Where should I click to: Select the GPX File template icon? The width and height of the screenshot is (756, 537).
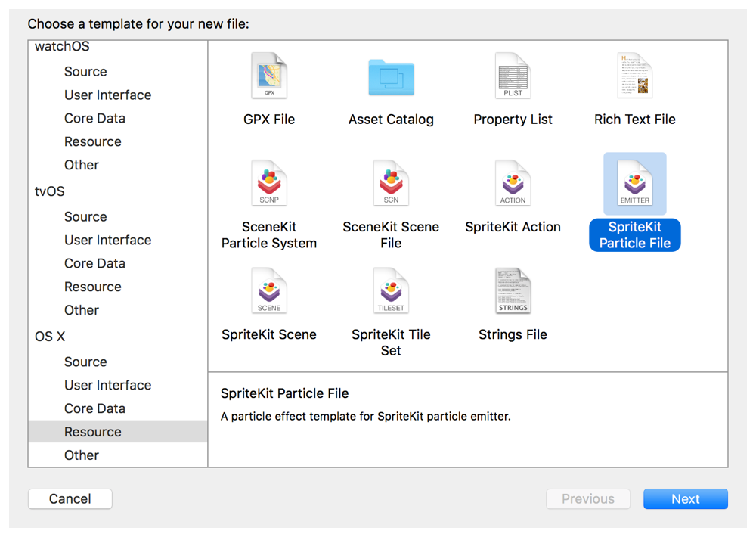(269, 76)
